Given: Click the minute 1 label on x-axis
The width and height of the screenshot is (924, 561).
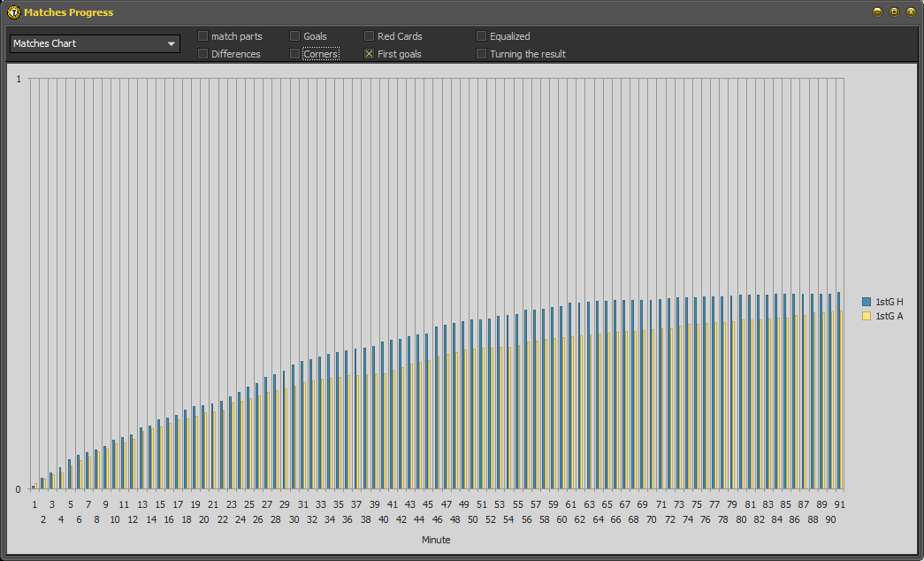Looking at the screenshot, I should pyautogui.click(x=34, y=504).
